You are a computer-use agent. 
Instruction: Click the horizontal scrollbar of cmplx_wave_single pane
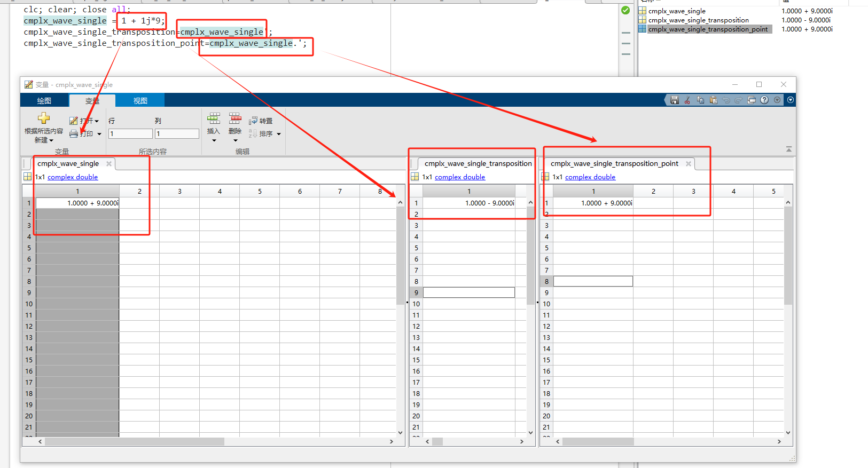tap(135, 441)
